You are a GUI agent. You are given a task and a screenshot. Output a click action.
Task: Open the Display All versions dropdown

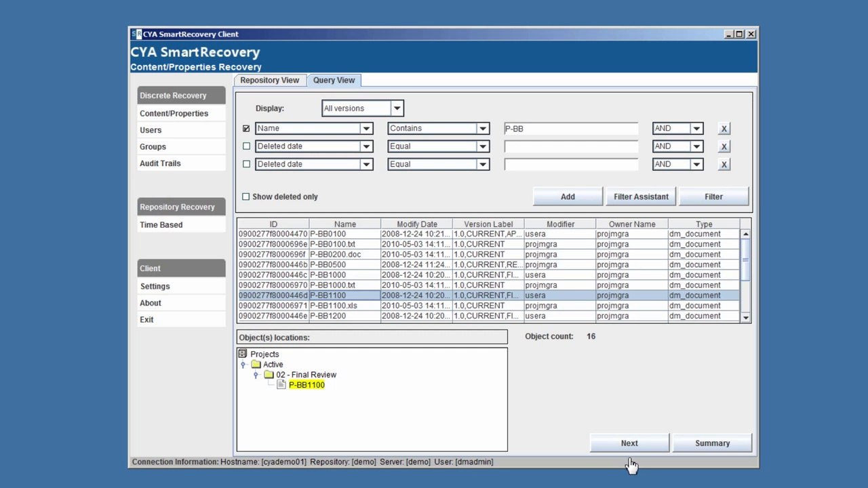(x=397, y=108)
